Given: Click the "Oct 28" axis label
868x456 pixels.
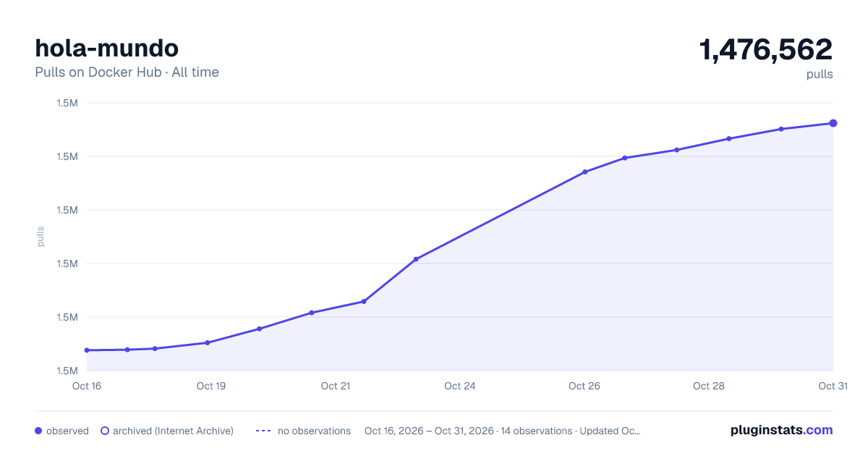Looking at the screenshot, I should click(709, 386).
